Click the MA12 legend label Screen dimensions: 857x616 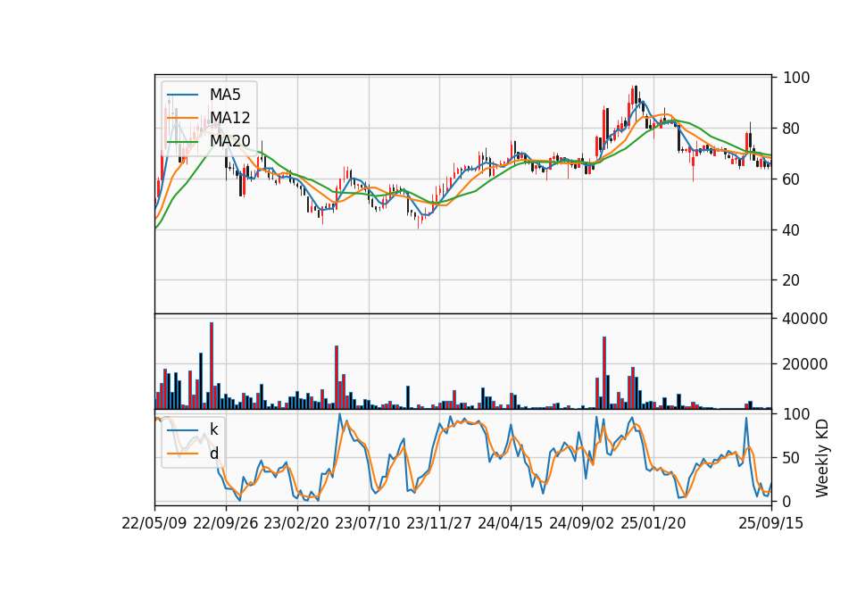[229, 118]
